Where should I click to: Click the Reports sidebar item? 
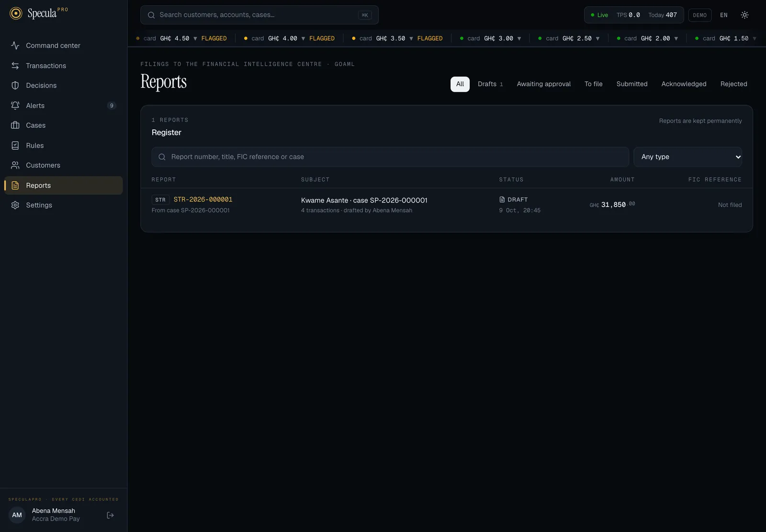63,185
